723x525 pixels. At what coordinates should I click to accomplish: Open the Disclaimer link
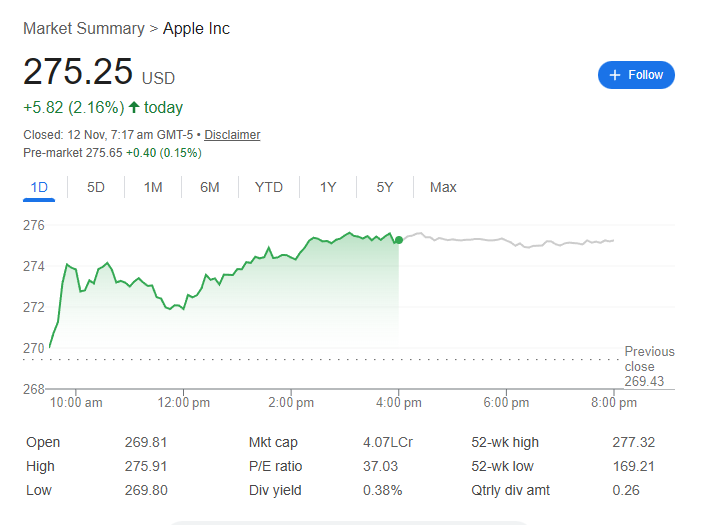point(232,135)
